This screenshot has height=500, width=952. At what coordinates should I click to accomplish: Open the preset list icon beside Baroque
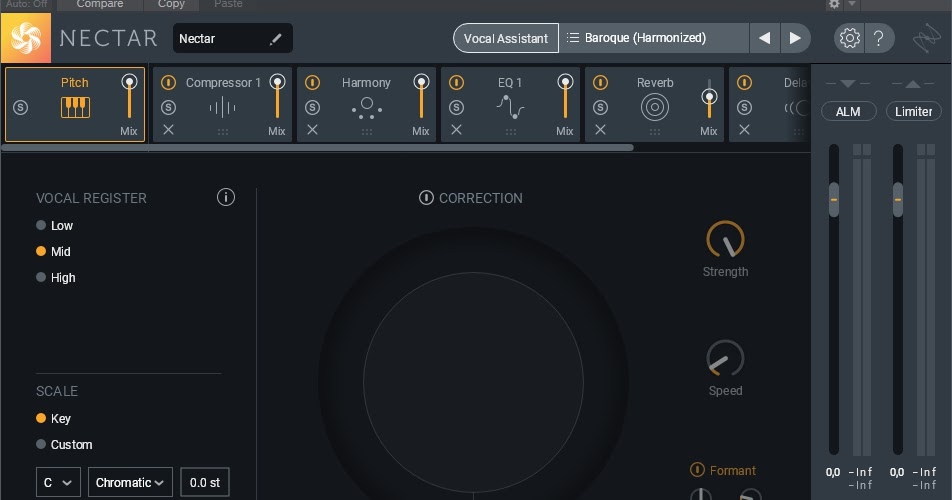pos(573,38)
